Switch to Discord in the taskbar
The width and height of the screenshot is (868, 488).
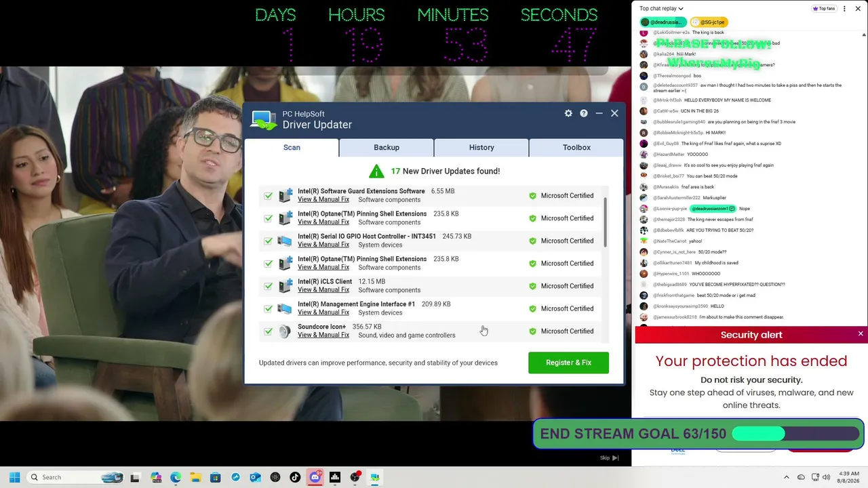[x=315, y=477]
